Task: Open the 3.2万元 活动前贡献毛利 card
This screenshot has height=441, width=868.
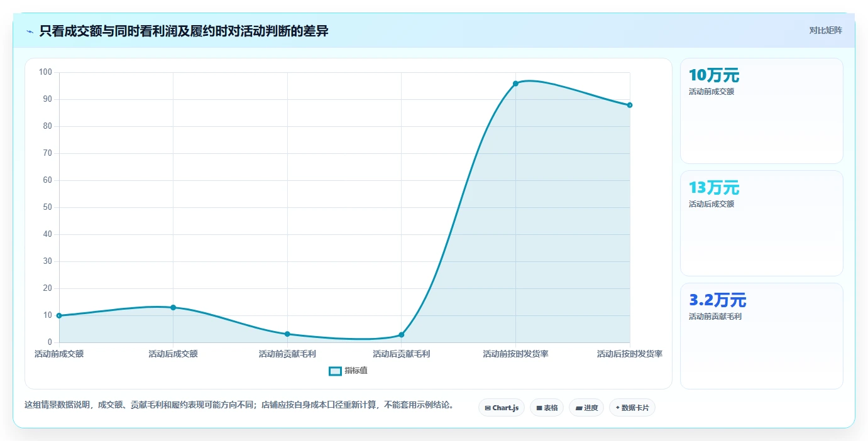Action: click(x=761, y=335)
